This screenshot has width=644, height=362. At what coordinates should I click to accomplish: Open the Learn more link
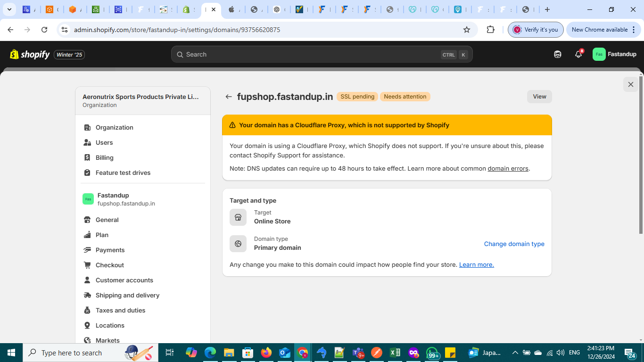pos(477,264)
